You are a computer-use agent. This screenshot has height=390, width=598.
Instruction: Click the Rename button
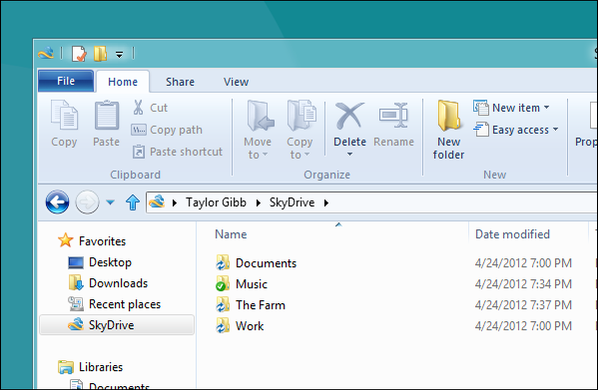tap(394, 125)
